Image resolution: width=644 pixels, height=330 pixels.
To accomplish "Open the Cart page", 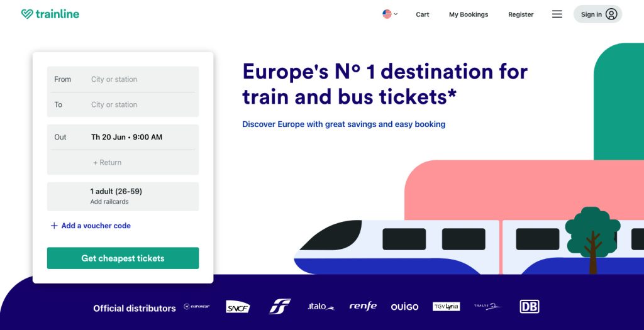I will coord(422,14).
